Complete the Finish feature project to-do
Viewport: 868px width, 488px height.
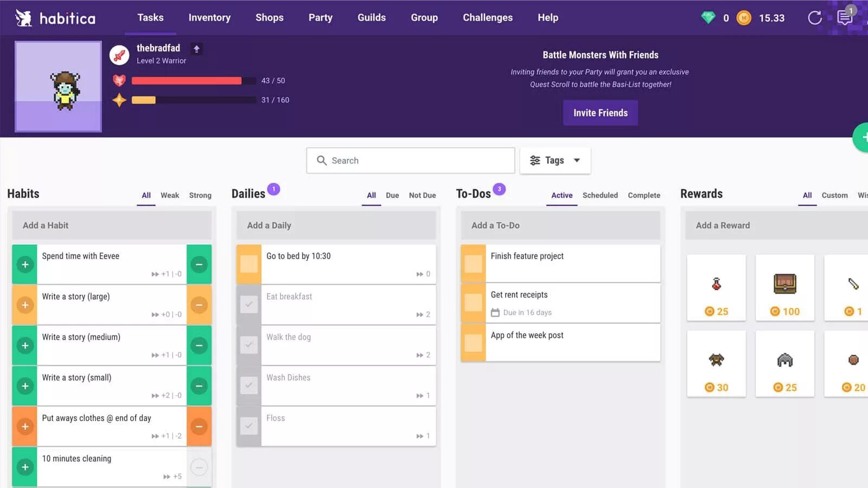(x=473, y=264)
